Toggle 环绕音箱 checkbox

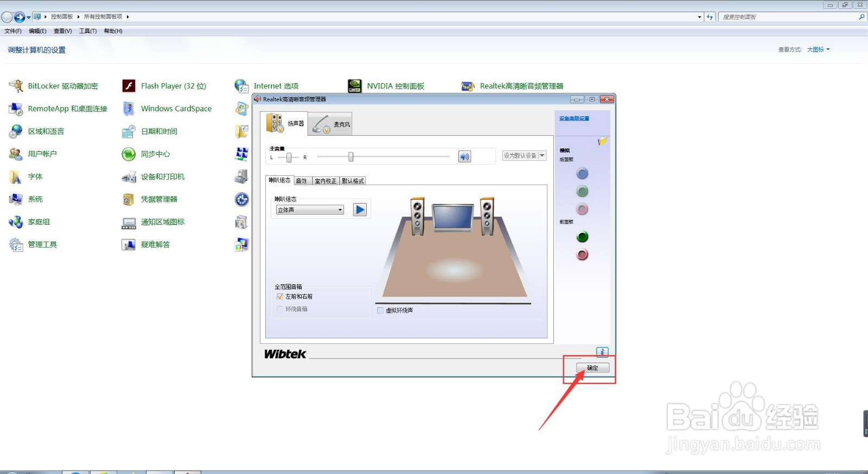(280, 309)
